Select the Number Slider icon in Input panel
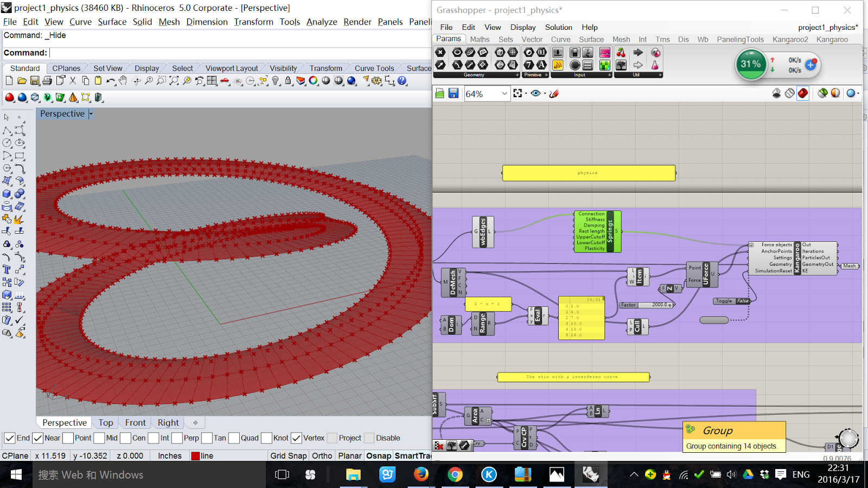868x488 pixels. pos(558,52)
